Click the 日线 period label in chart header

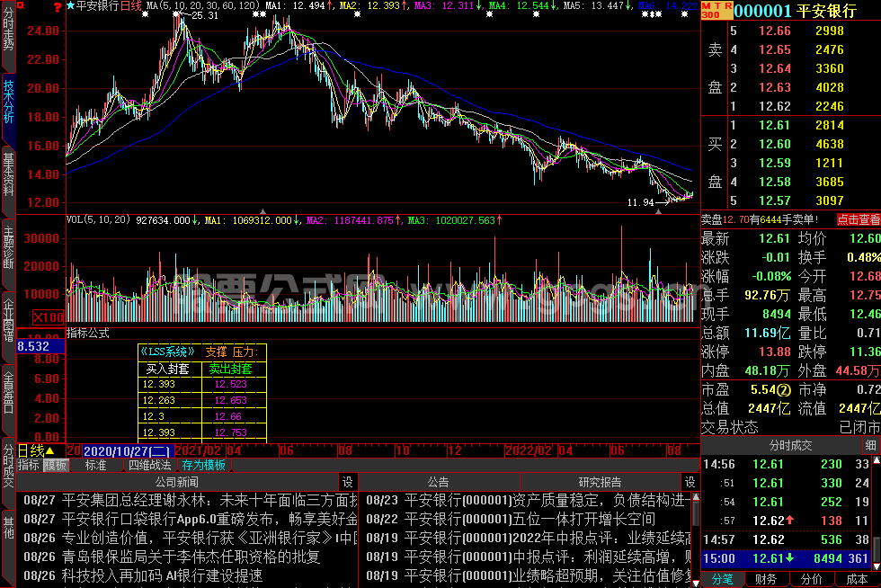click(x=131, y=5)
